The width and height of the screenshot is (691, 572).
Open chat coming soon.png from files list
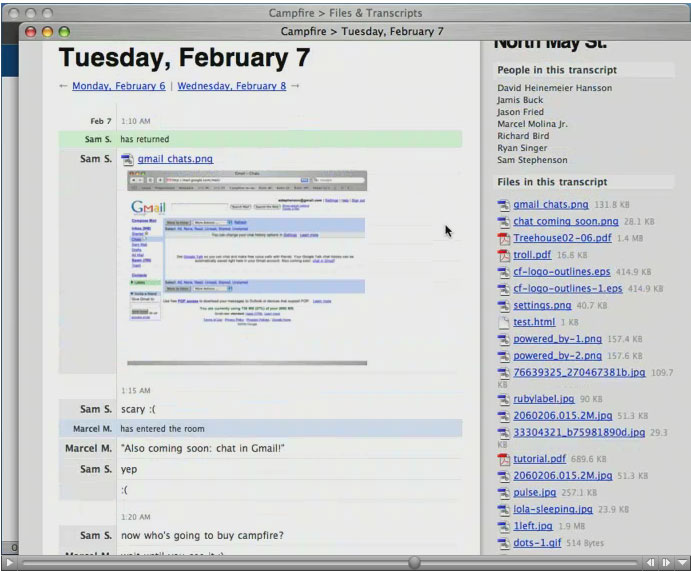[x=565, y=221]
